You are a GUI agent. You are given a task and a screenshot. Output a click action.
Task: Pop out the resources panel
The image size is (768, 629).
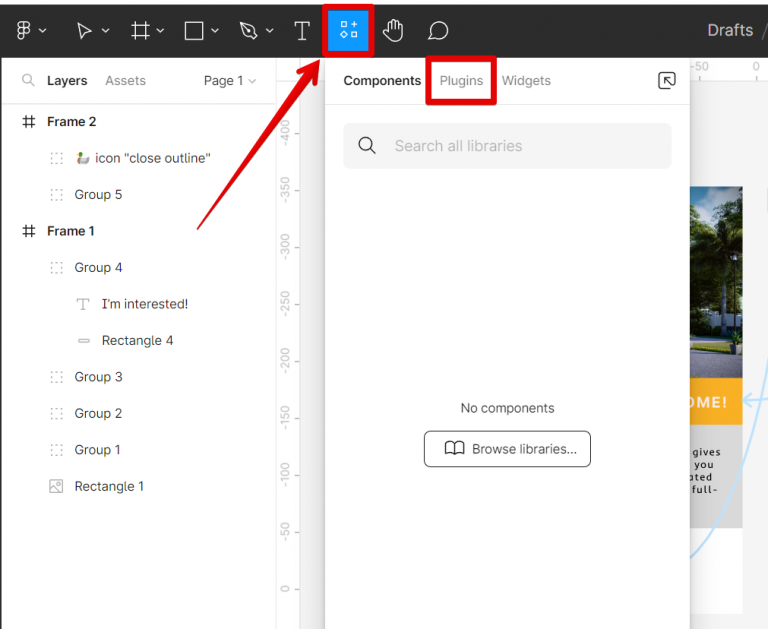tap(667, 80)
